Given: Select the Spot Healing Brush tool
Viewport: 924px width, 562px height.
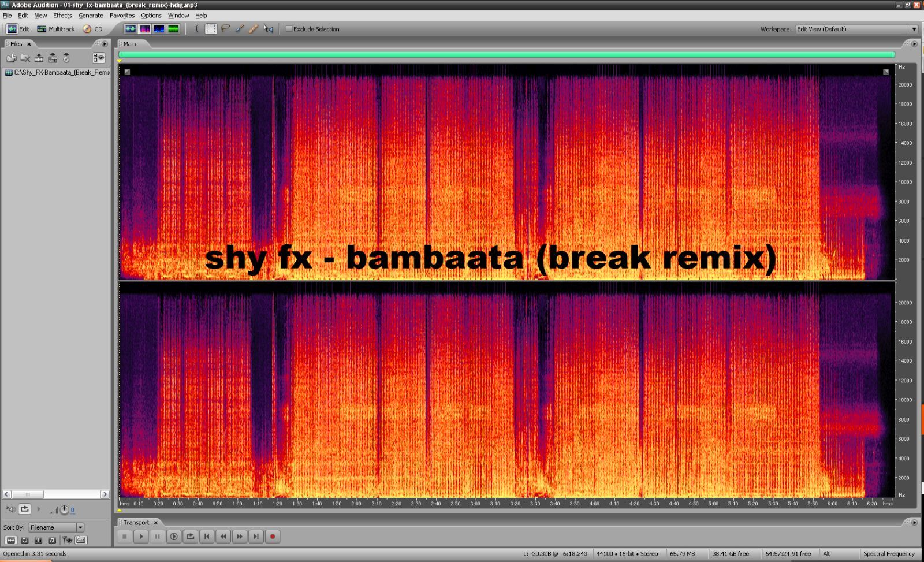Looking at the screenshot, I should pos(254,29).
